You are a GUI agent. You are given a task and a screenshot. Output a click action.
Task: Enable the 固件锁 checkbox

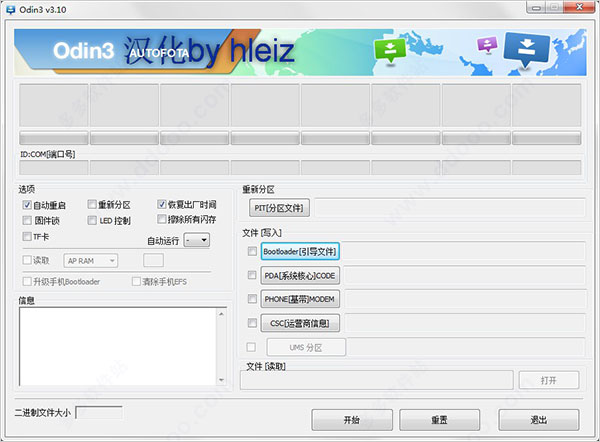27,220
